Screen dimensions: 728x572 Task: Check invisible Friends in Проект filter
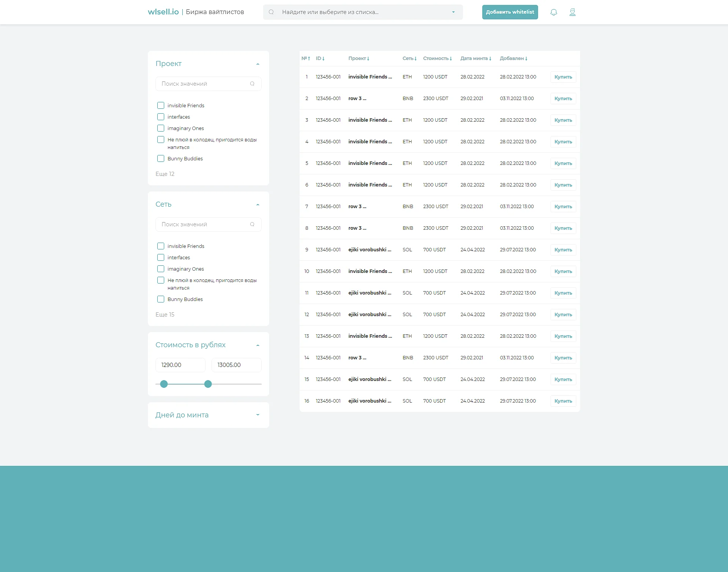161,105
